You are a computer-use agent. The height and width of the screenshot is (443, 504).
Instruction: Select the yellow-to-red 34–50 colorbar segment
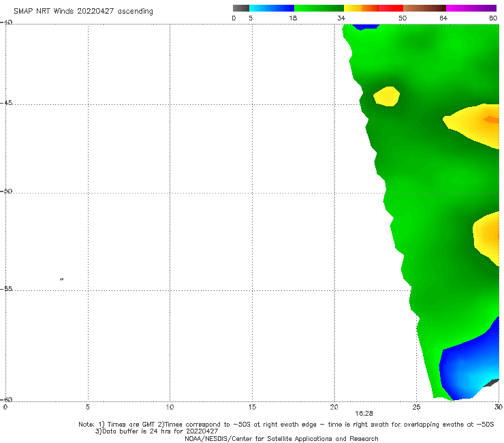373,8
